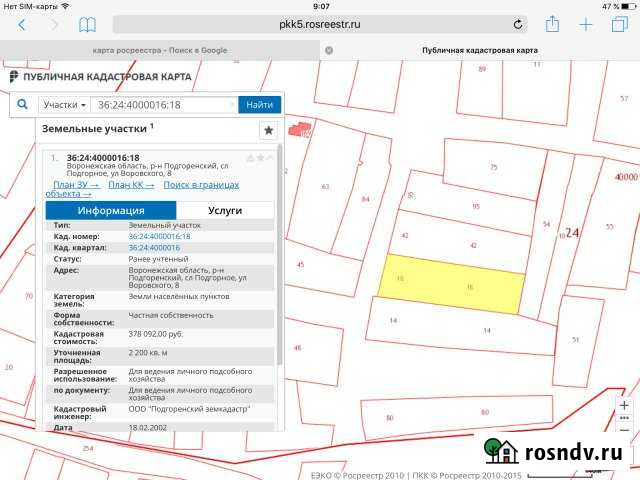The image size is (640, 480).
Task: Click the result item star icon
Action: tap(260, 158)
